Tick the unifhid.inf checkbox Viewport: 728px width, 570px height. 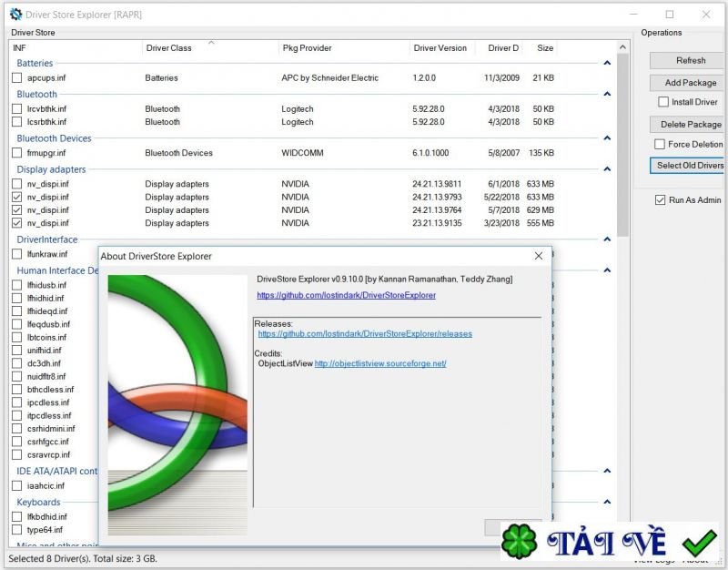coord(16,350)
